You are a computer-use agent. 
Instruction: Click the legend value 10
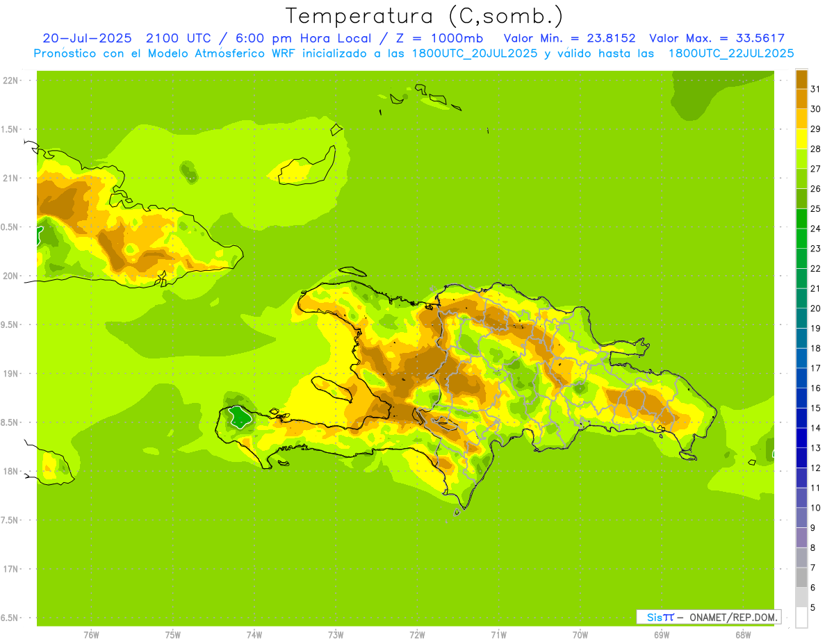pos(815,508)
